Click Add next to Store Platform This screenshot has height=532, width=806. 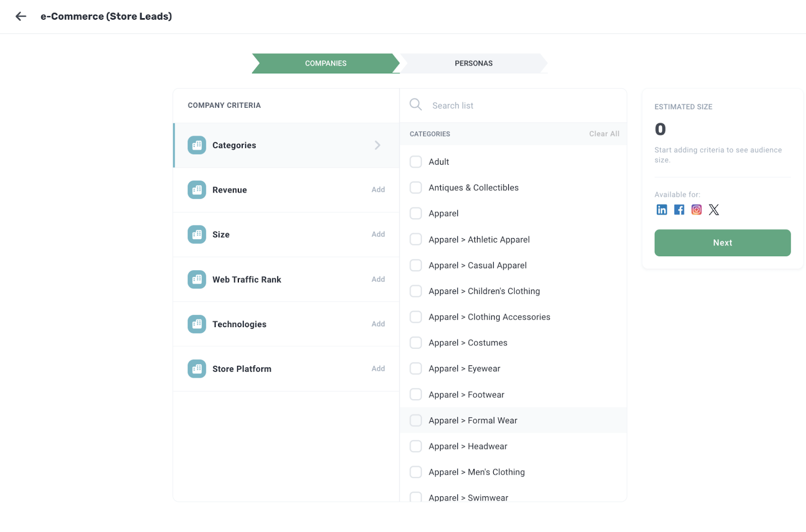(x=378, y=368)
